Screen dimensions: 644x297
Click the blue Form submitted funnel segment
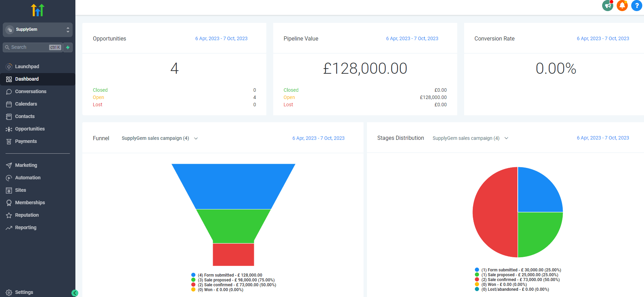coord(233,186)
